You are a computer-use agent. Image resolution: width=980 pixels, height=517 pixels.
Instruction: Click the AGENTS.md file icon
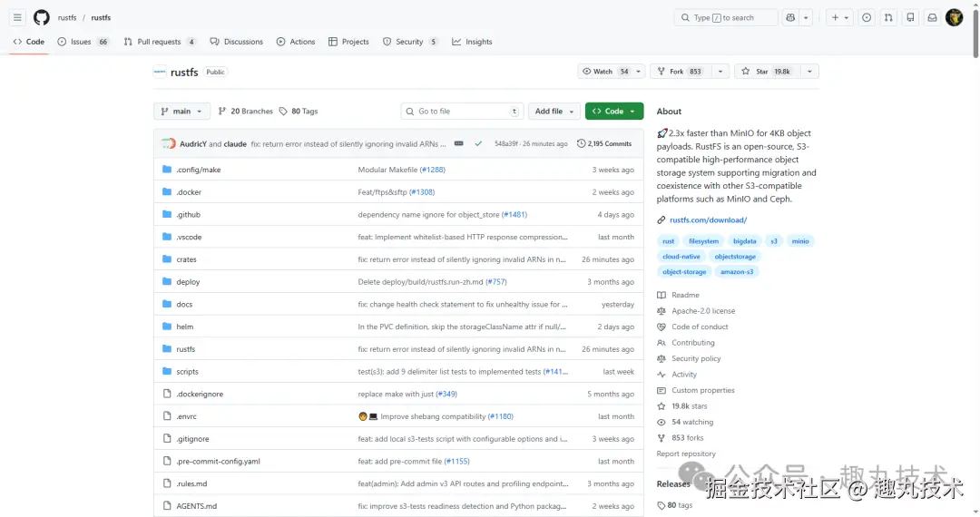[167, 506]
